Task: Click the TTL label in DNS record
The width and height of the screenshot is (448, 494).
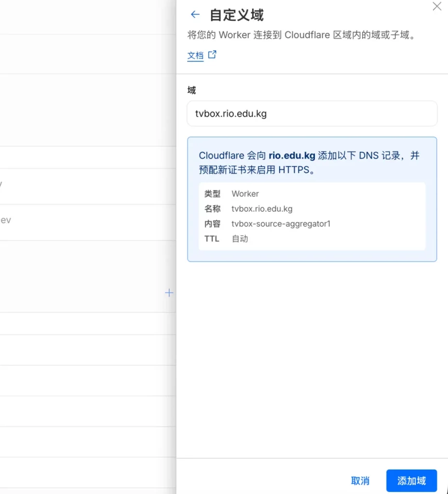Action: (212, 239)
